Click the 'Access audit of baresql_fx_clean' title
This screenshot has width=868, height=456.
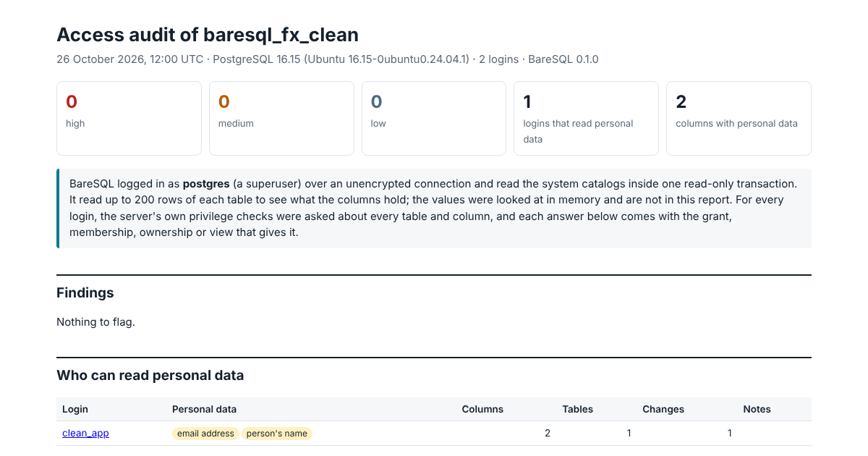pyautogui.click(x=208, y=35)
